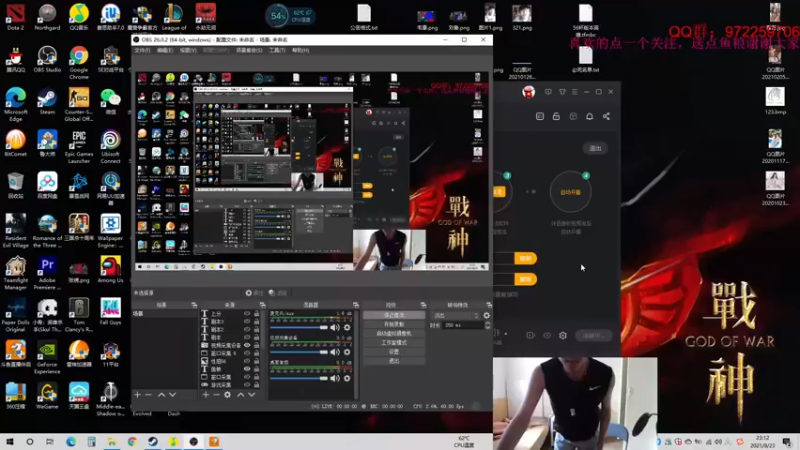Screen dimensions: 800x450
Task: Move scene down in Scenes list
Action: point(172,394)
